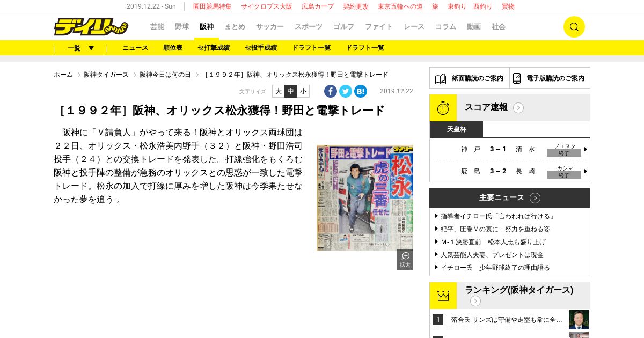Open the 社会 navigation tab
Viewport: 644px width, 338px height.
pyautogui.click(x=499, y=27)
